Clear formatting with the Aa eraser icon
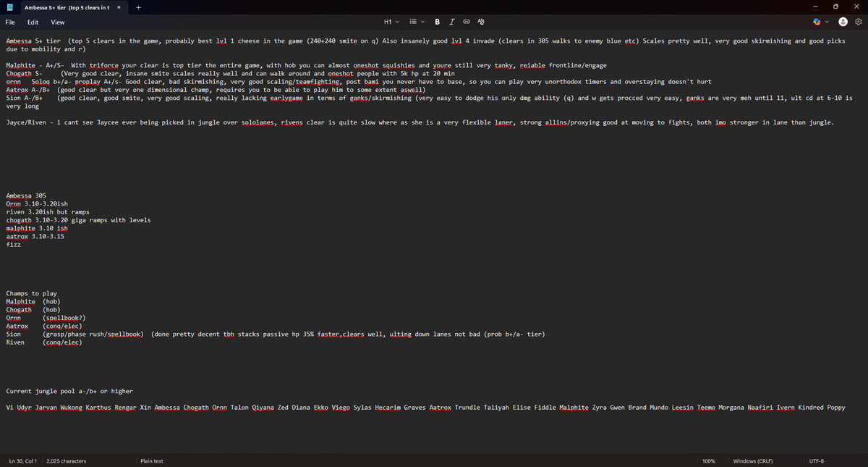868x467 pixels. [x=481, y=22]
